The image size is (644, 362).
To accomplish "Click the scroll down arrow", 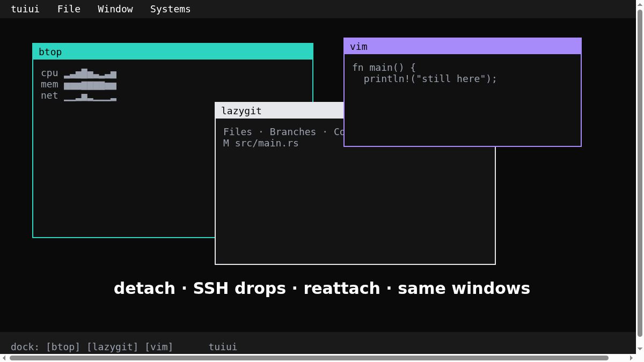I will click(x=640, y=349).
